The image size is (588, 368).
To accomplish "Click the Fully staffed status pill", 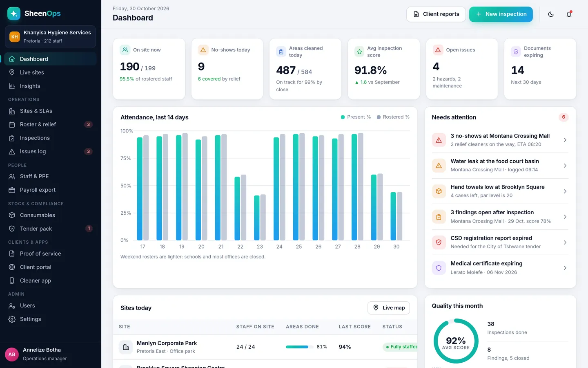I will pyautogui.click(x=400, y=347).
